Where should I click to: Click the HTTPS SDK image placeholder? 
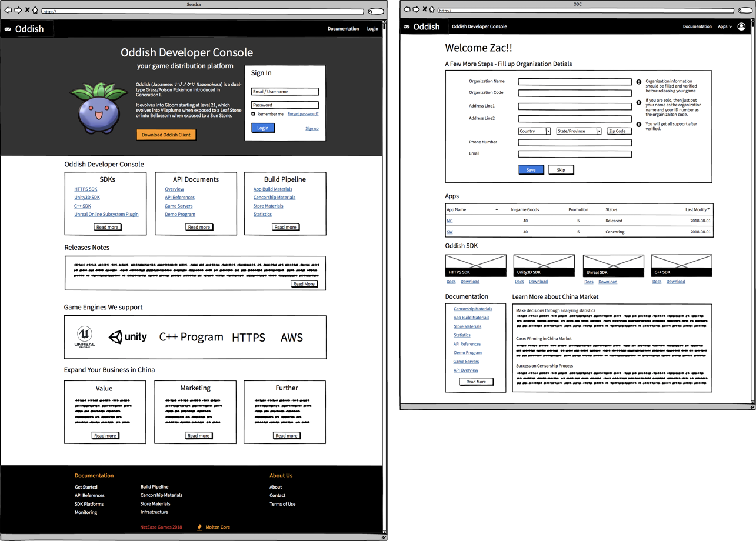(x=476, y=266)
